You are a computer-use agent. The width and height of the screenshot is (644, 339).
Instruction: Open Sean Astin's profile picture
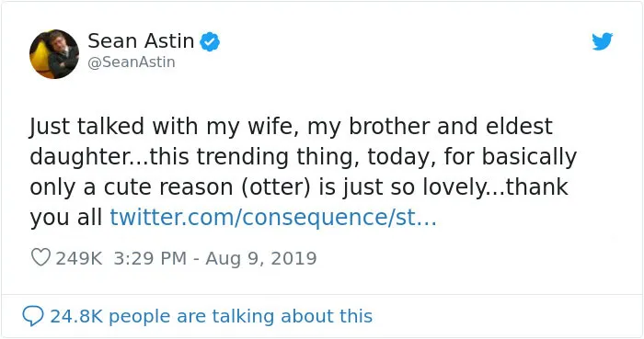(54, 54)
